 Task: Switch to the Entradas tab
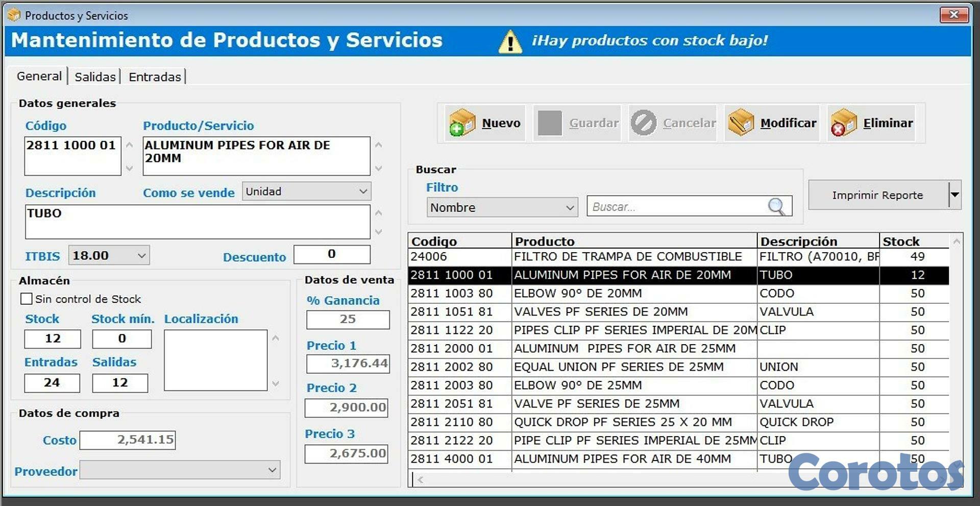[x=155, y=76]
